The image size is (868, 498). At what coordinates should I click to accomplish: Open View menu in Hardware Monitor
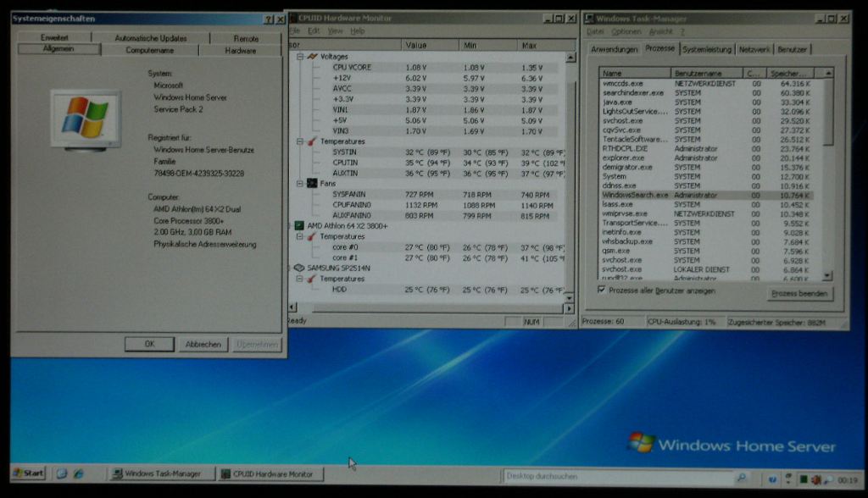tap(336, 30)
